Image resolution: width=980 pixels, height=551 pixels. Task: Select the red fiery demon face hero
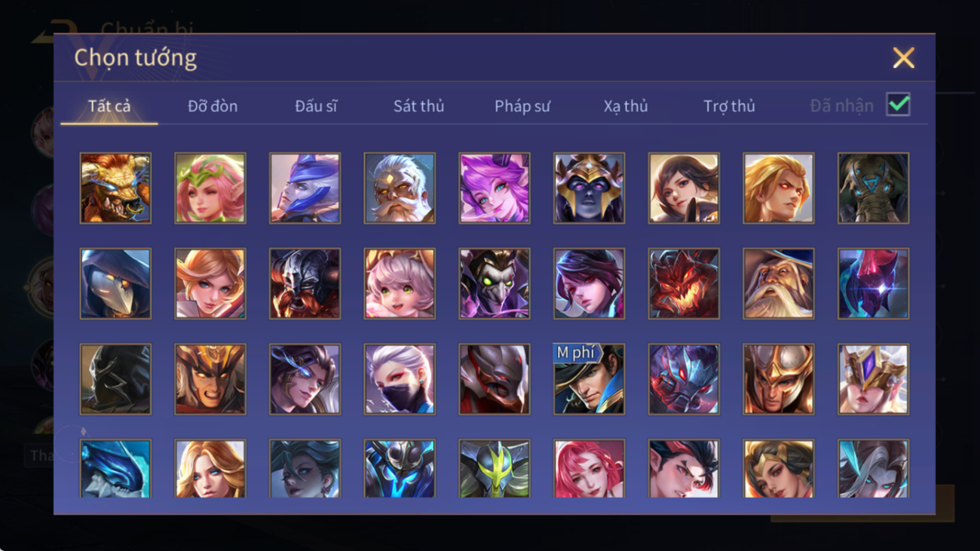[x=684, y=284]
